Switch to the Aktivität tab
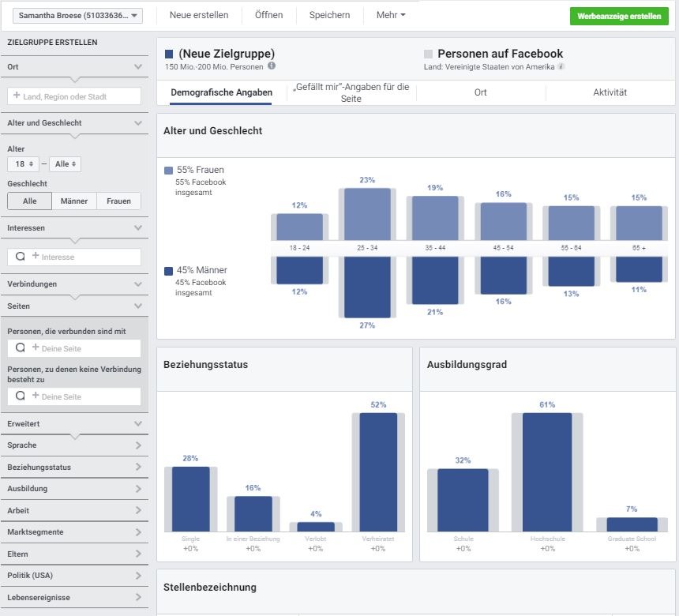This screenshot has width=679, height=616. 610,92
